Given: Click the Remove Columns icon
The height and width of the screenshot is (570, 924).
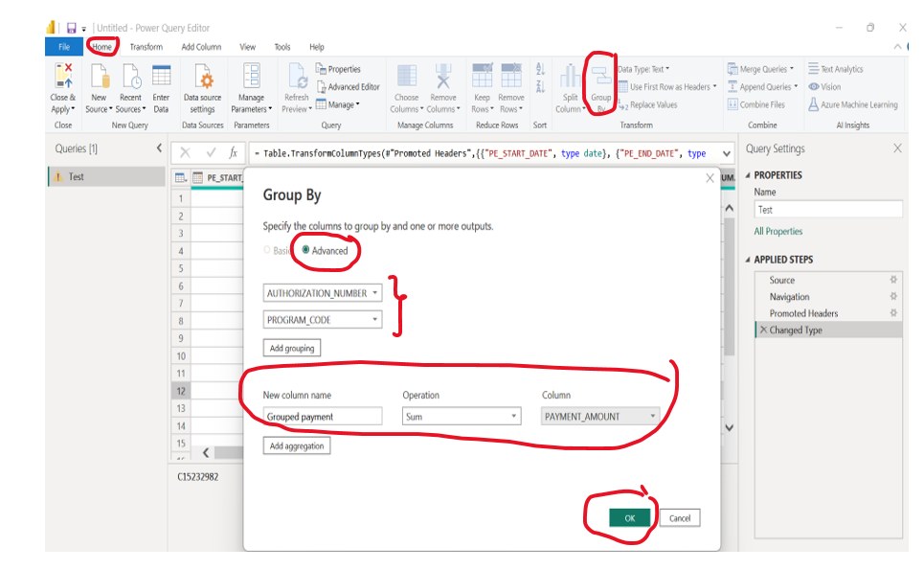Looking at the screenshot, I should click(443, 77).
